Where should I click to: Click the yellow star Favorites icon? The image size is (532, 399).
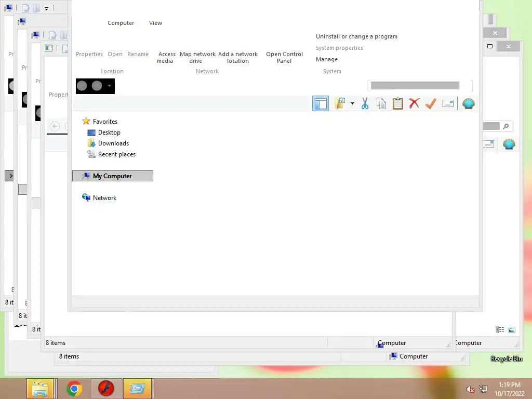[x=86, y=121]
